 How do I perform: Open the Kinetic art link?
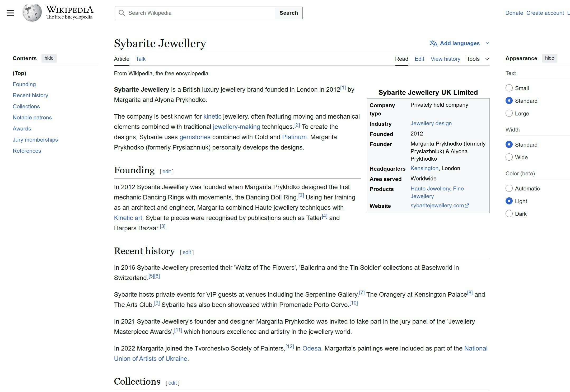128,218
